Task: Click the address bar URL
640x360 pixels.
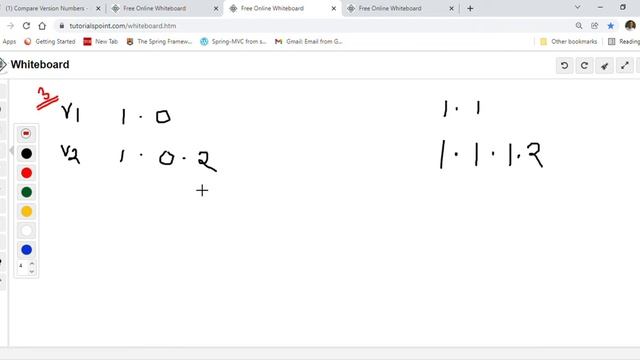Action: 122,26
